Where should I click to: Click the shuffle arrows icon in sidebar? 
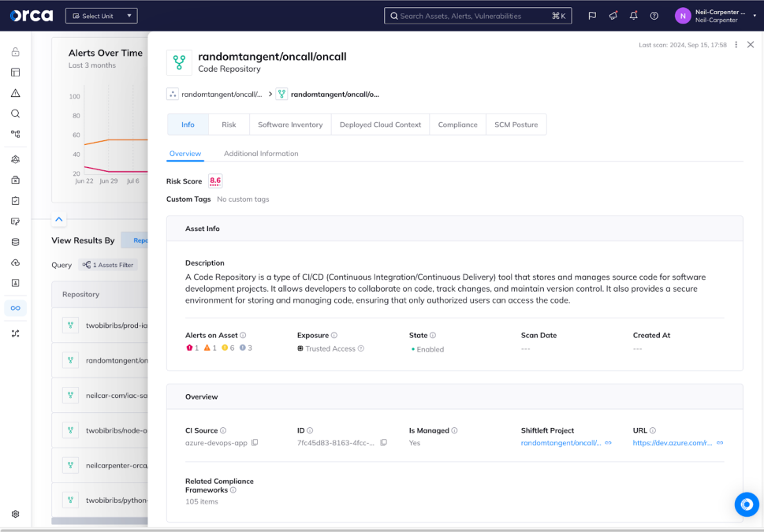click(x=16, y=333)
